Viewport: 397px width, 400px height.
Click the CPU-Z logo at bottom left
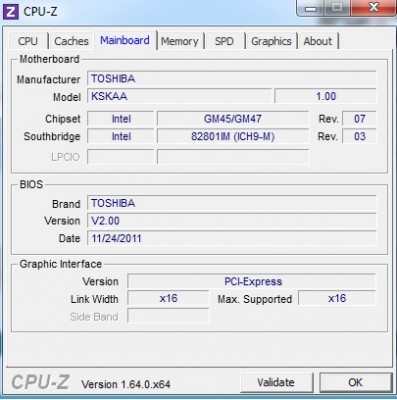click(x=41, y=382)
